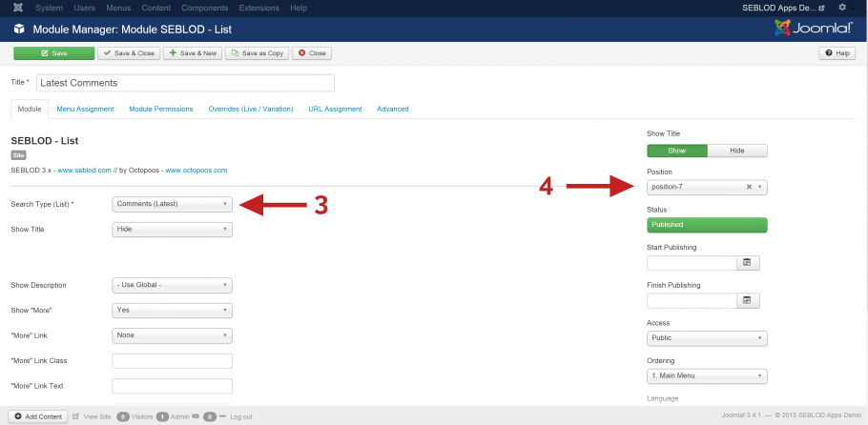Open the Search Type (List) dropdown

click(172, 204)
